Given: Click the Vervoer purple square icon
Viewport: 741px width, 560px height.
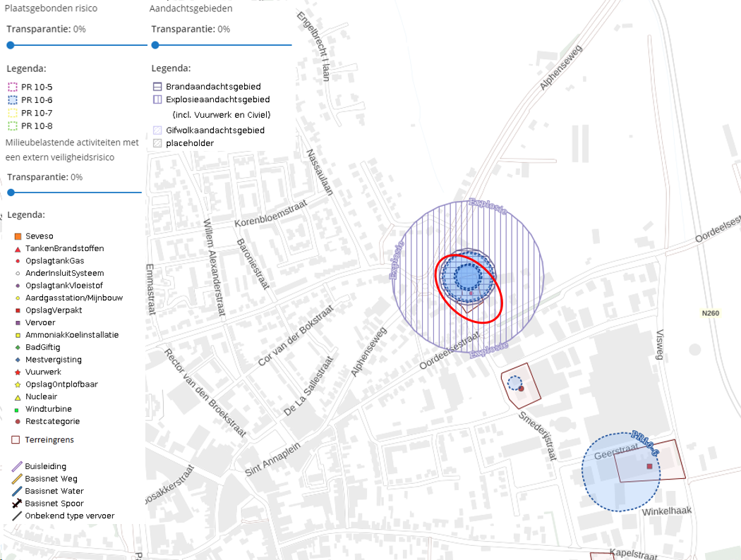Looking at the screenshot, I should [x=18, y=323].
